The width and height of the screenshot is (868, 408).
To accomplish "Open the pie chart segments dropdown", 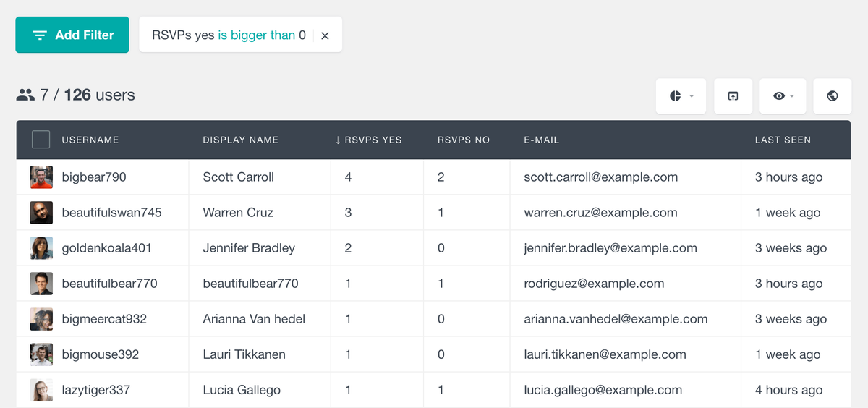I will [681, 96].
